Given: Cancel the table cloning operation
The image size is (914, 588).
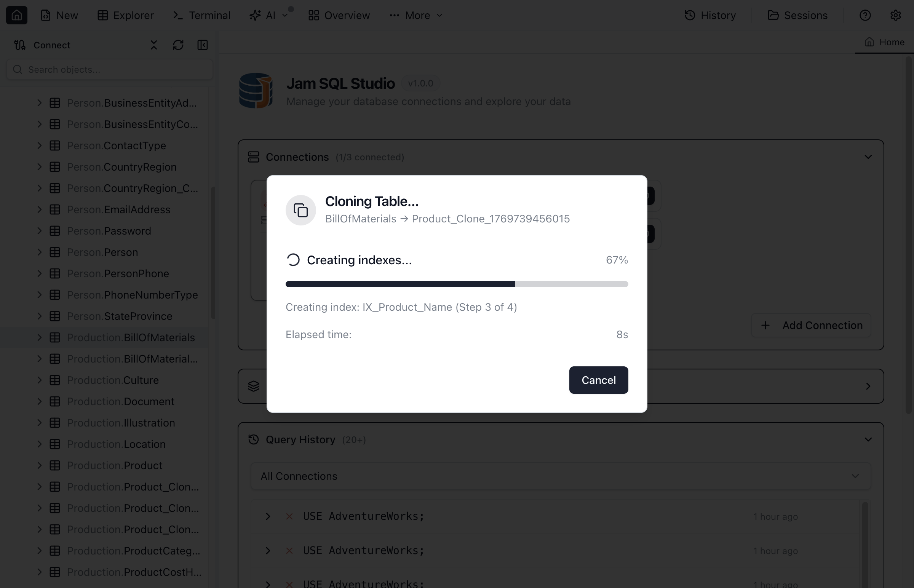Looking at the screenshot, I should tap(598, 380).
